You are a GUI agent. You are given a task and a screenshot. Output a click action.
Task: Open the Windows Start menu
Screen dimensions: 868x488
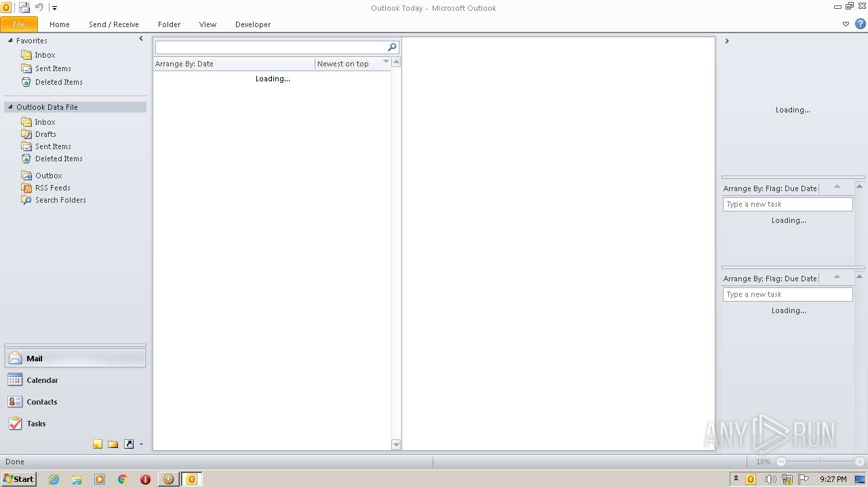[x=19, y=479]
